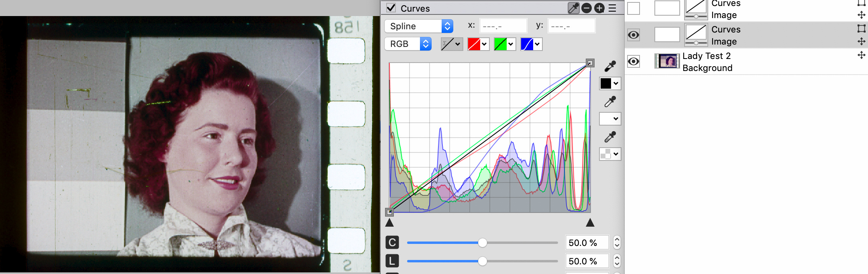Click the C icon left of its slider

(x=392, y=243)
